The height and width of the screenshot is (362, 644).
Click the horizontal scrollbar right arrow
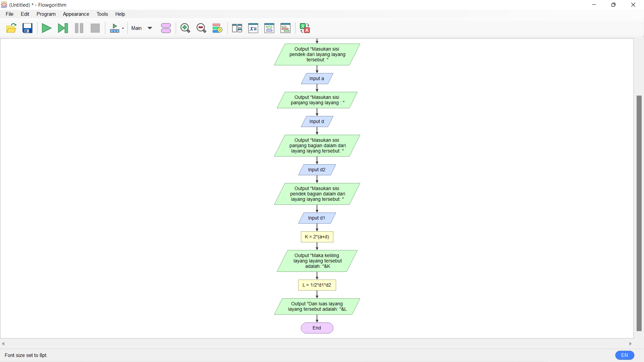coord(631,344)
